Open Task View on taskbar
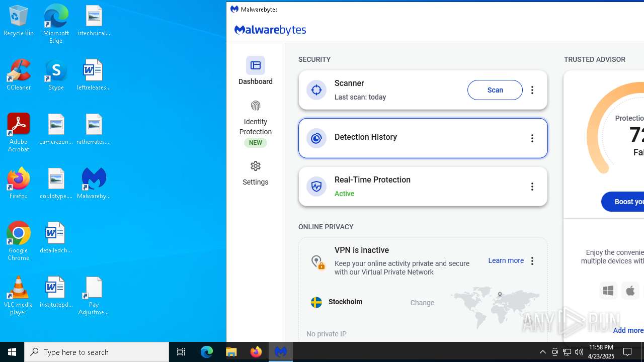Screen dimensions: 644x362 click(x=181, y=352)
